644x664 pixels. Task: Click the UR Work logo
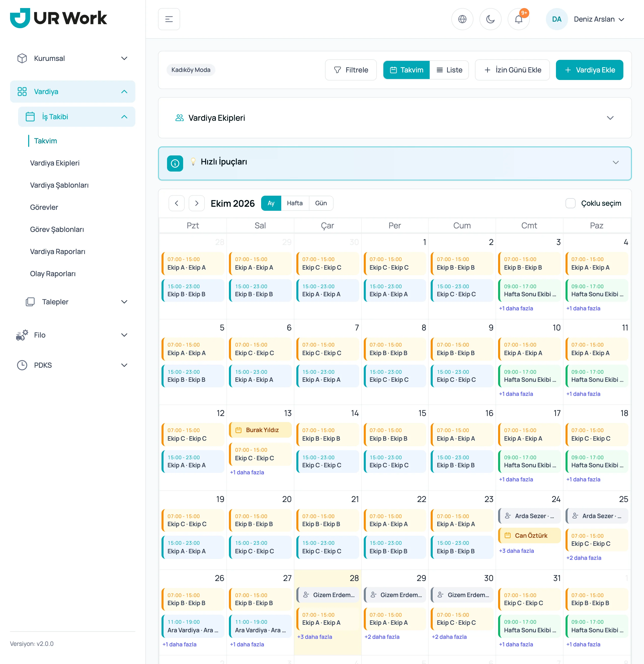coord(58,18)
